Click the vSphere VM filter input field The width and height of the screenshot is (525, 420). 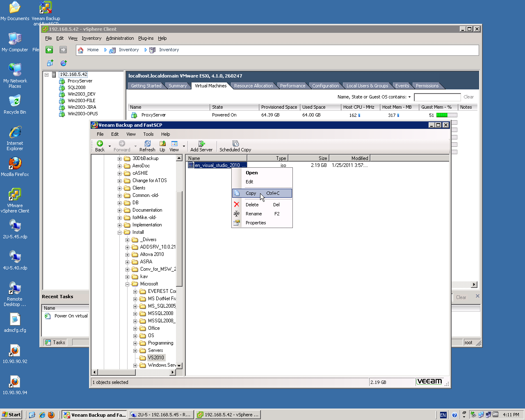[437, 97]
